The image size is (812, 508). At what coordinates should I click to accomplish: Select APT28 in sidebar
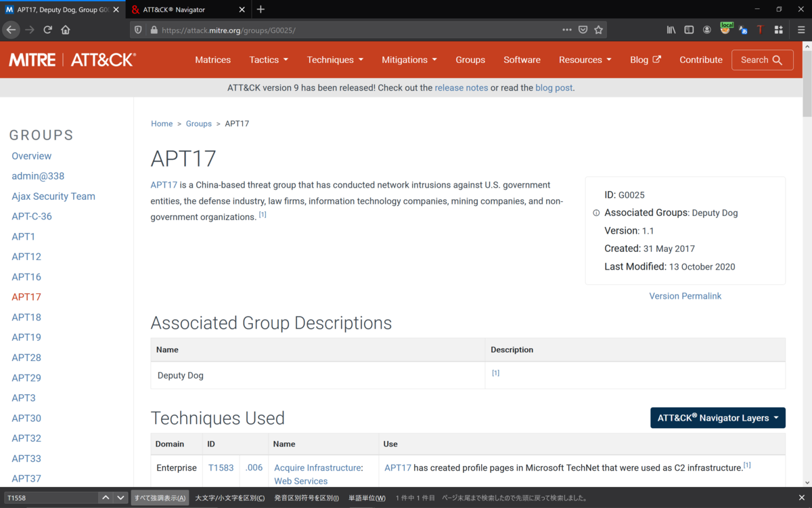pos(26,358)
